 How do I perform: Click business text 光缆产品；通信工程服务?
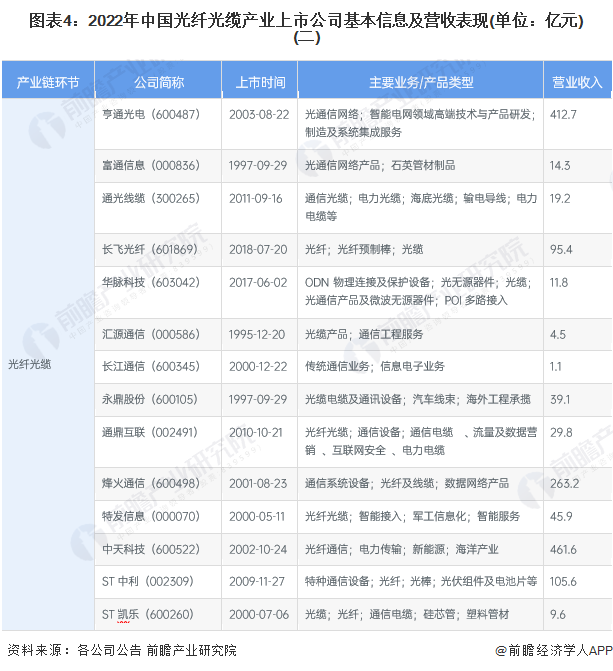coord(364,334)
